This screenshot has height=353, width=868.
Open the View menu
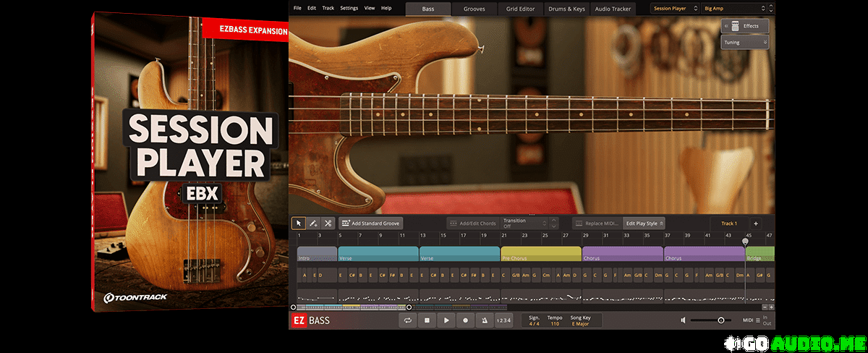point(370,8)
